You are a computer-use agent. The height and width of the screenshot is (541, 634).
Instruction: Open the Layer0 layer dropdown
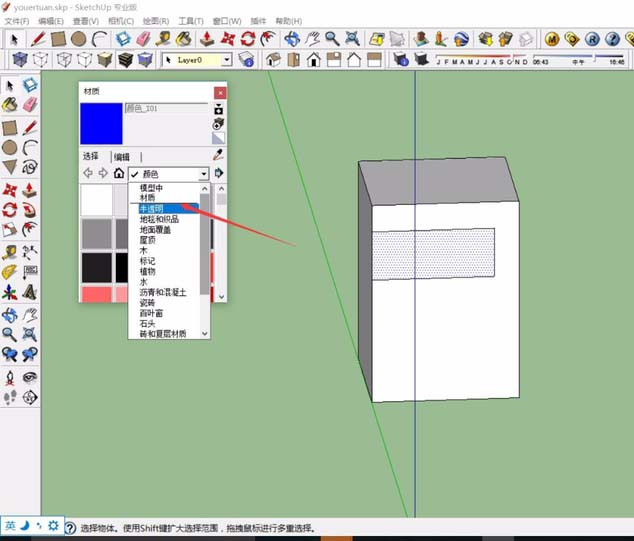coord(228,60)
